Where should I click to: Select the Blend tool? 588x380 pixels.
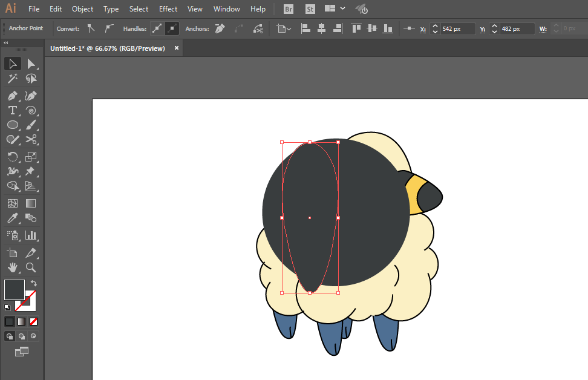(x=31, y=218)
